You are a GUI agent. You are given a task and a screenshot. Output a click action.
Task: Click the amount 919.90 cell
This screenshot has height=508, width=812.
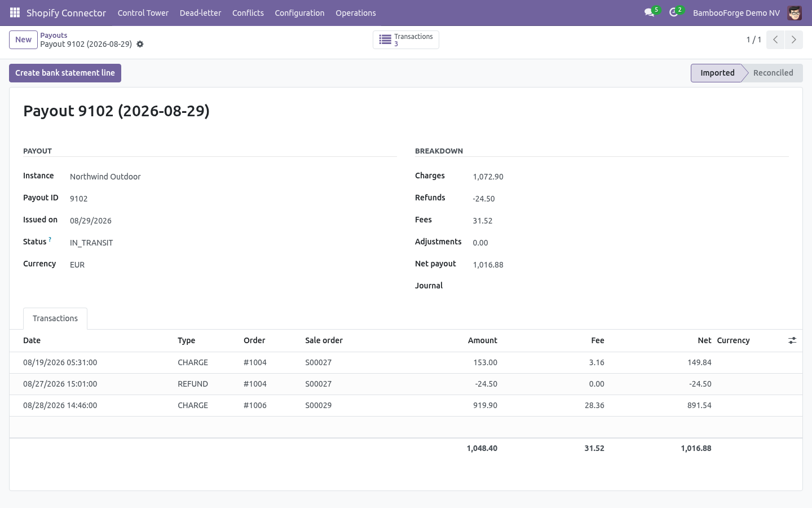point(485,405)
